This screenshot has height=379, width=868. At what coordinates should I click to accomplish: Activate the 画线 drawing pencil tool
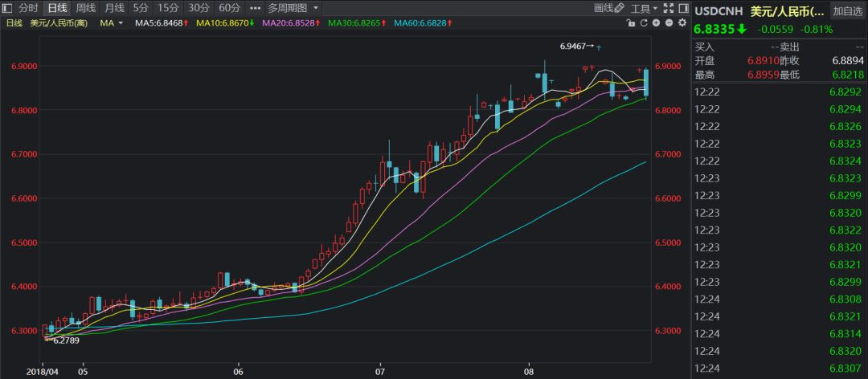point(609,8)
